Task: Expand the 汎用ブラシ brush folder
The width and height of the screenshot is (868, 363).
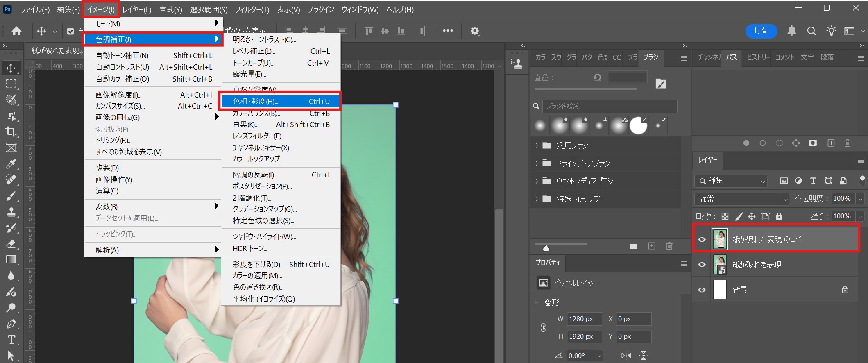Action: click(x=536, y=145)
